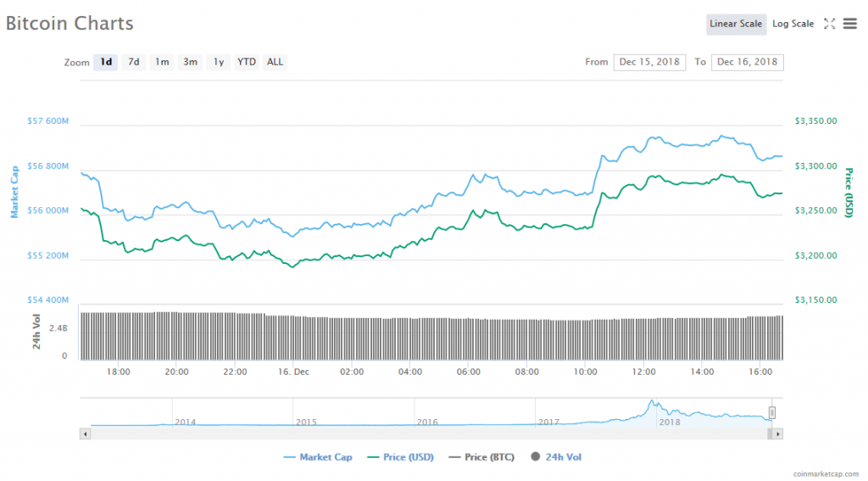Switch to Log Scale
This screenshot has width=868, height=481.
coord(793,24)
